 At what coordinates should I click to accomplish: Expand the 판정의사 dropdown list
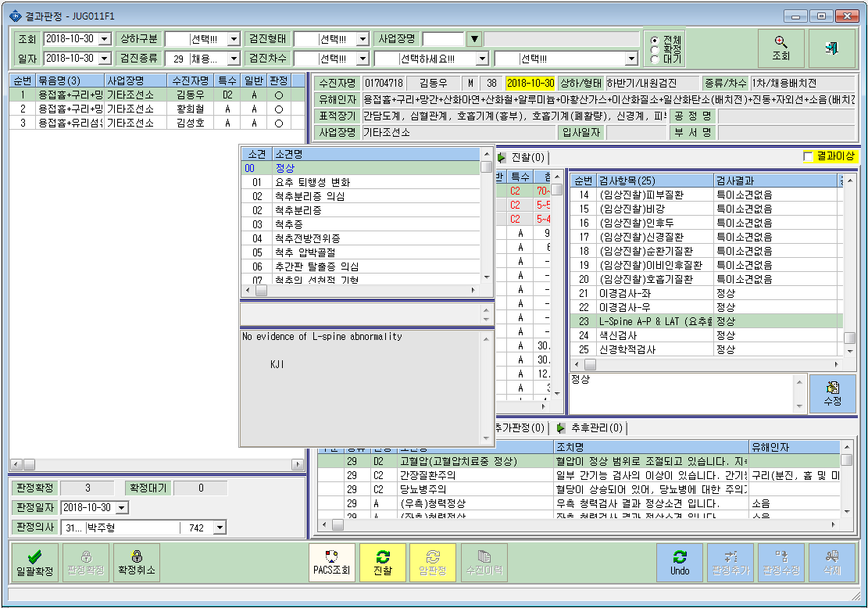coord(220,528)
